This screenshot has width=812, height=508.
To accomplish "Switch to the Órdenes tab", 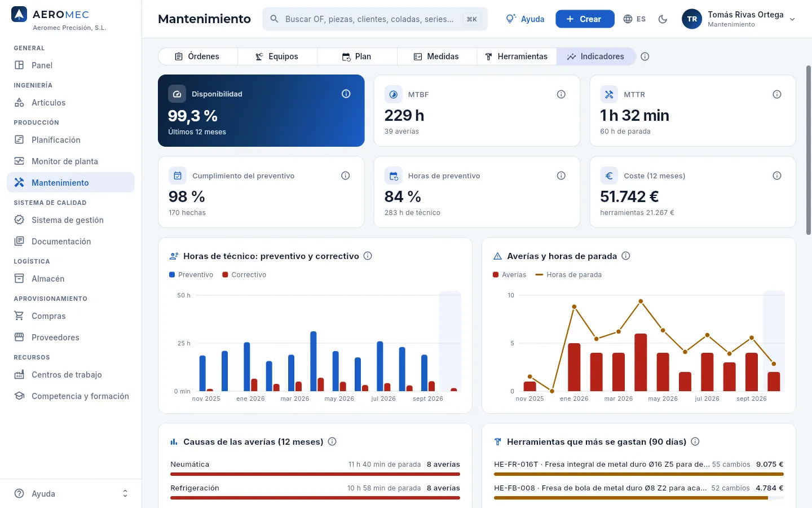I will click(197, 56).
